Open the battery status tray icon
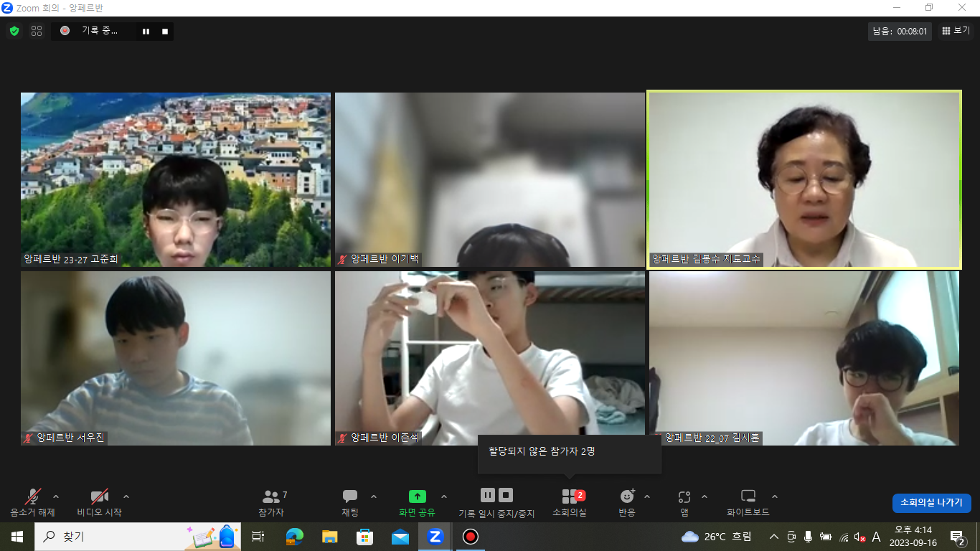This screenshot has height=551, width=980. tap(826, 537)
